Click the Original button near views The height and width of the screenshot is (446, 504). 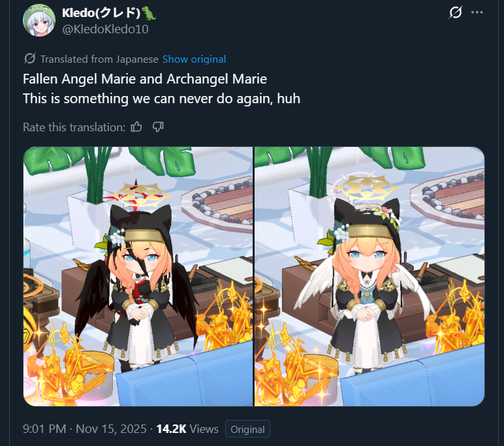pos(247,429)
